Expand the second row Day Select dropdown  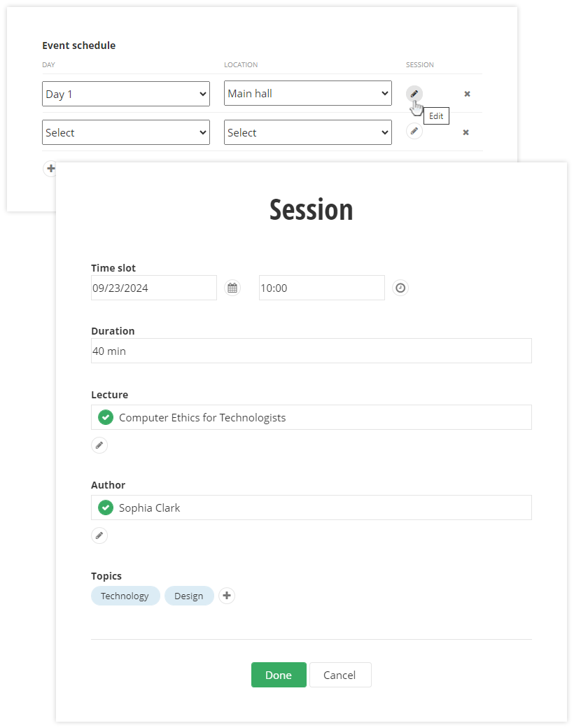click(126, 132)
